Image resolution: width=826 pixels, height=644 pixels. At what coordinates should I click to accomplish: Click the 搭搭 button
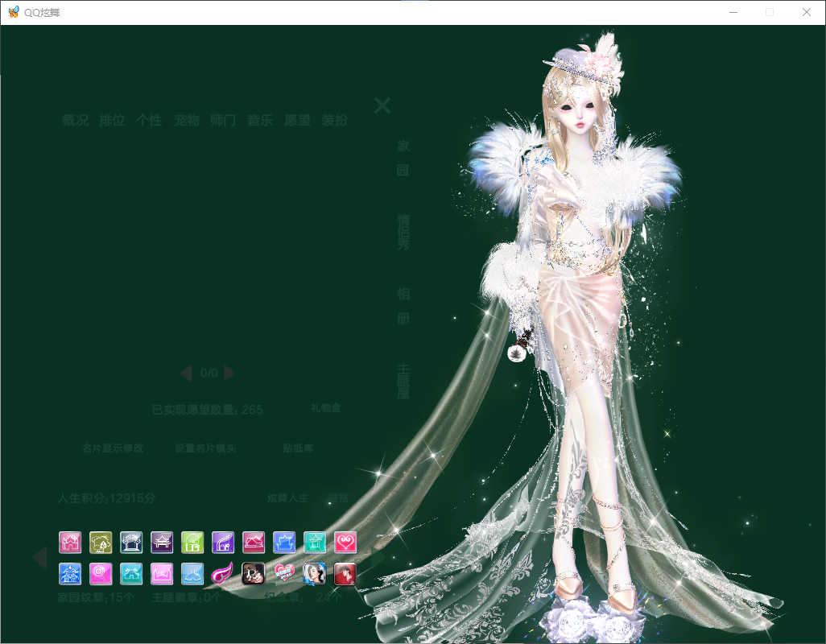[x=339, y=498]
